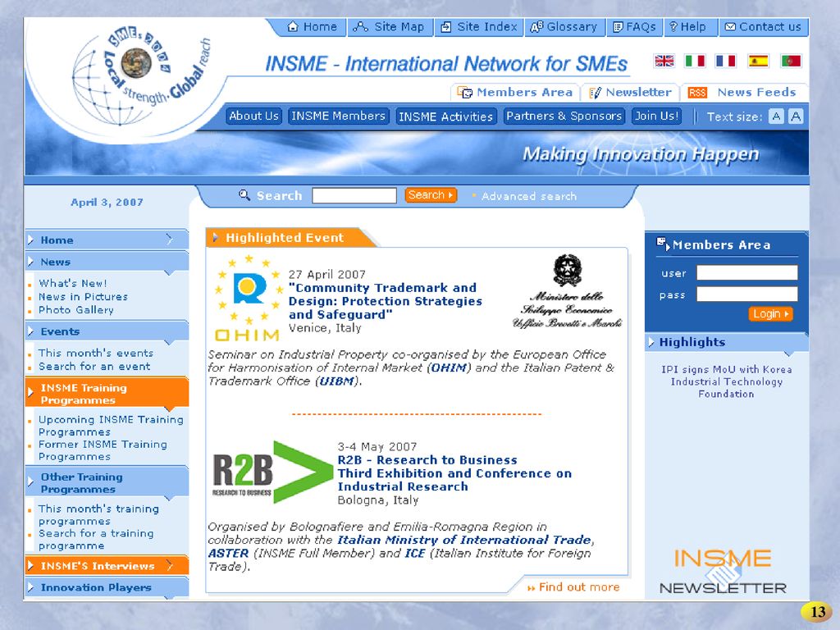Image resolution: width=840 pixels, height=630 pixels.
Task: Open Search for an event link
Action: [x=94, y=367]
